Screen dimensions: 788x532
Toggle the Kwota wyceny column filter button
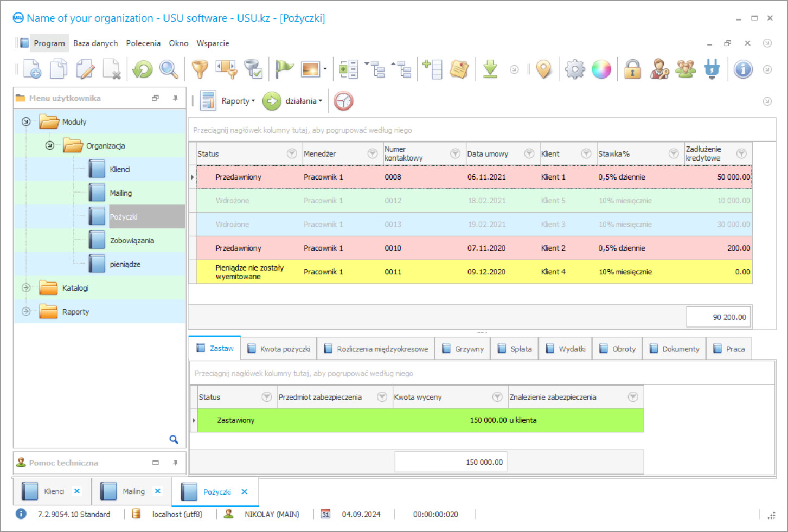pyautogui.click(x=497, y=397)
